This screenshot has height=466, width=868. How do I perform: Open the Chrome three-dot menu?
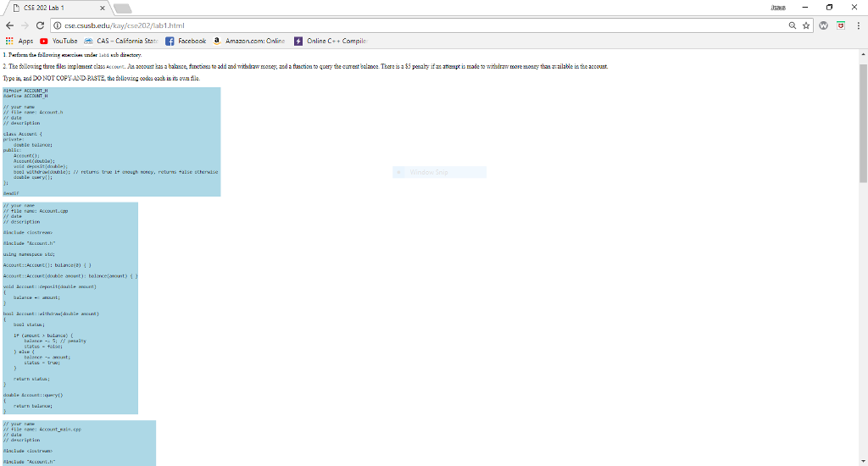[859, 25]
